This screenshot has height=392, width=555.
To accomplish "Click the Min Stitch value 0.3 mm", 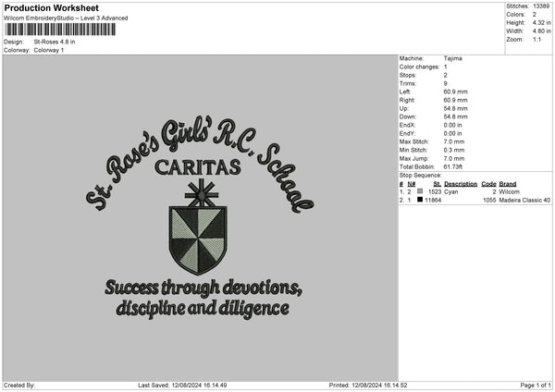I will point(454,150).
